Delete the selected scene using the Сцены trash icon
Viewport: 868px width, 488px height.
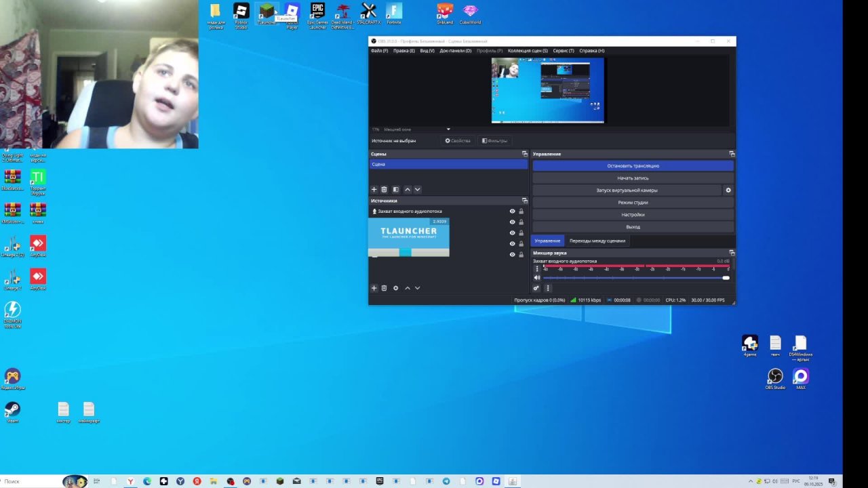(384, 190)
